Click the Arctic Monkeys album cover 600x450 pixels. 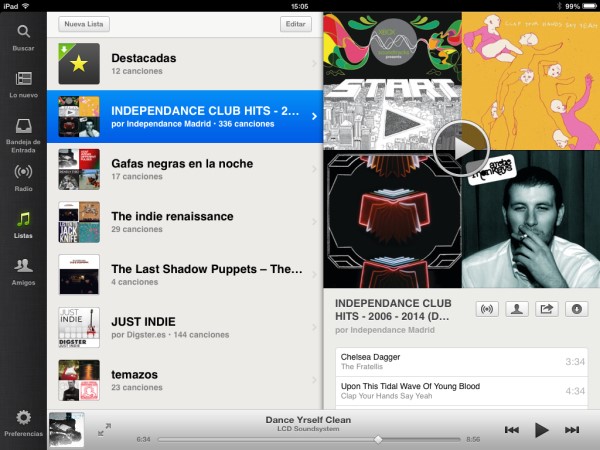pyautogui.click(x=531, y=219)
